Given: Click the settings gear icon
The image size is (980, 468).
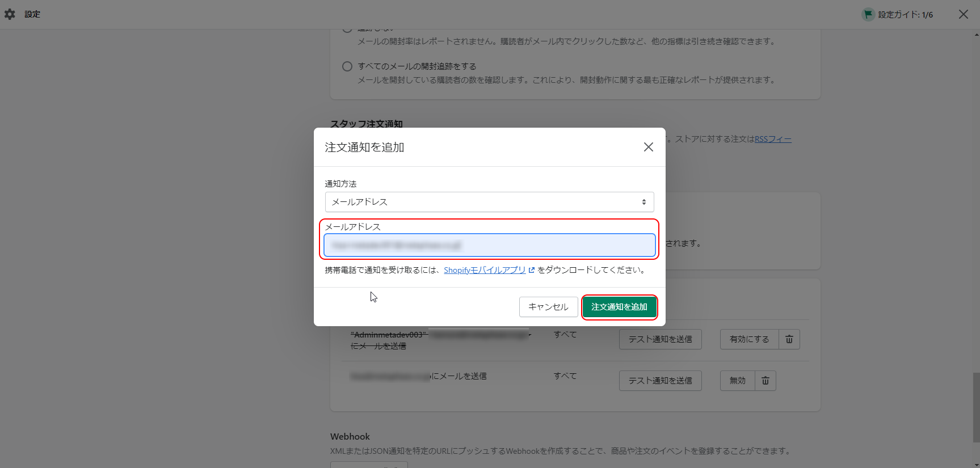Looking at the screenshot, I should 10,14.
